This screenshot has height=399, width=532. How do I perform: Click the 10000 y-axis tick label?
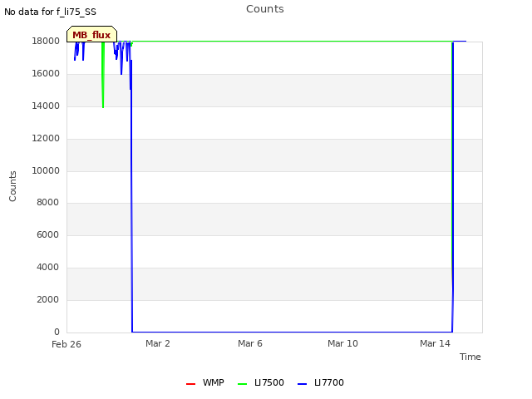tap(46, 170)
